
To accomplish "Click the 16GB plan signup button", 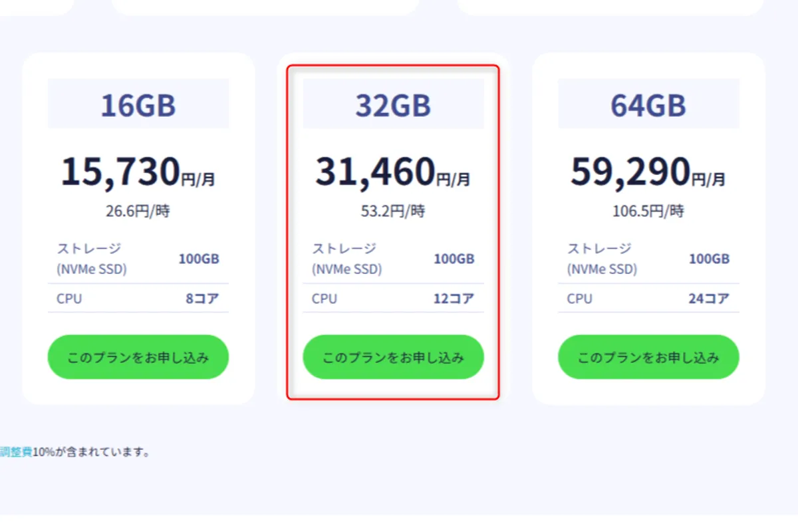I will click(x=137, y=357).
